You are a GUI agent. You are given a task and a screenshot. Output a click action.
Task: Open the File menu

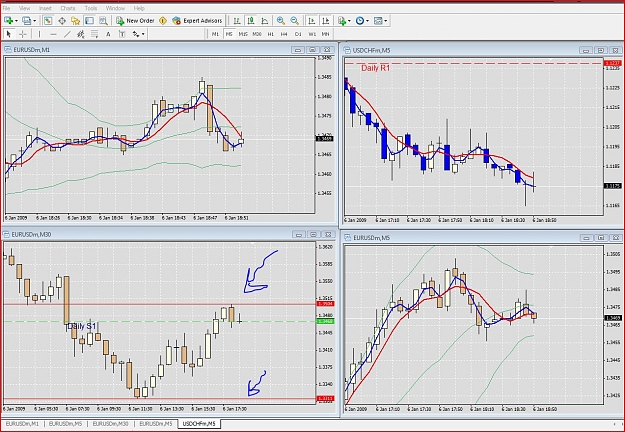click(x=6, y=8)
